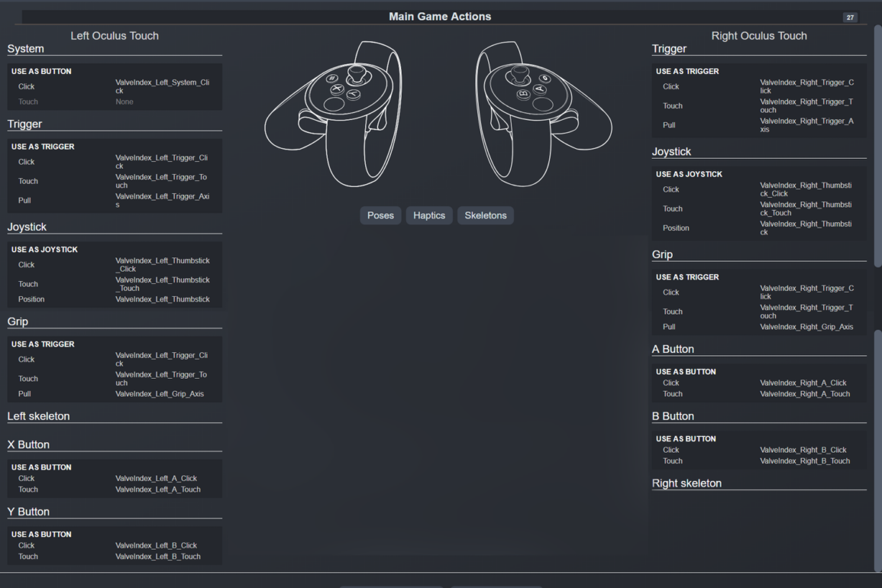Select the ValveIndex_Left_Thumbstick_Click binding
The width and height of the screenshot is (882, 588).
coord(163,265)
